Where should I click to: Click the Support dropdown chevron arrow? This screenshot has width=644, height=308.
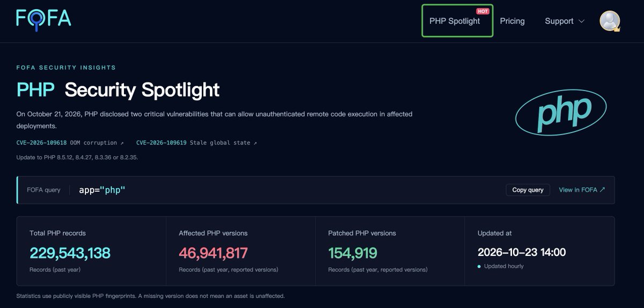click(581, 21)
